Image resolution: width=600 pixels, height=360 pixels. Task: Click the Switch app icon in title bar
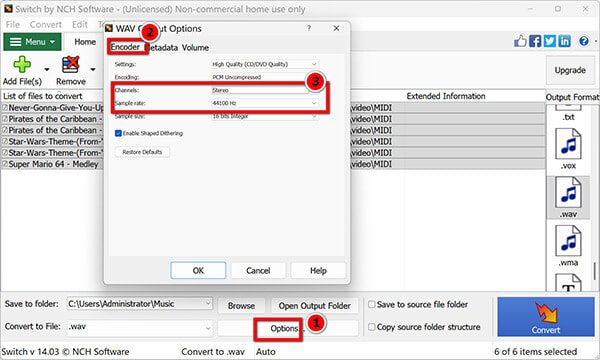pyautogui.click(x=8, y=8)
